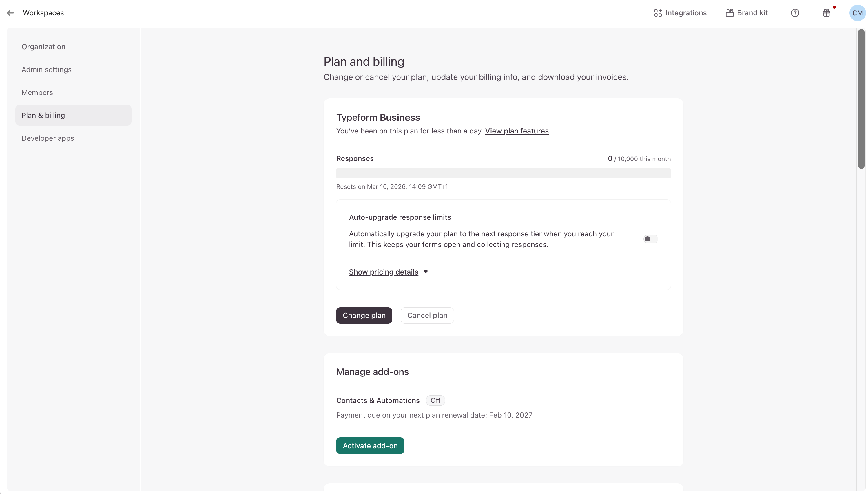Open the help question mark icon
This screenshot has height=494, width=868.
[795, 13]
